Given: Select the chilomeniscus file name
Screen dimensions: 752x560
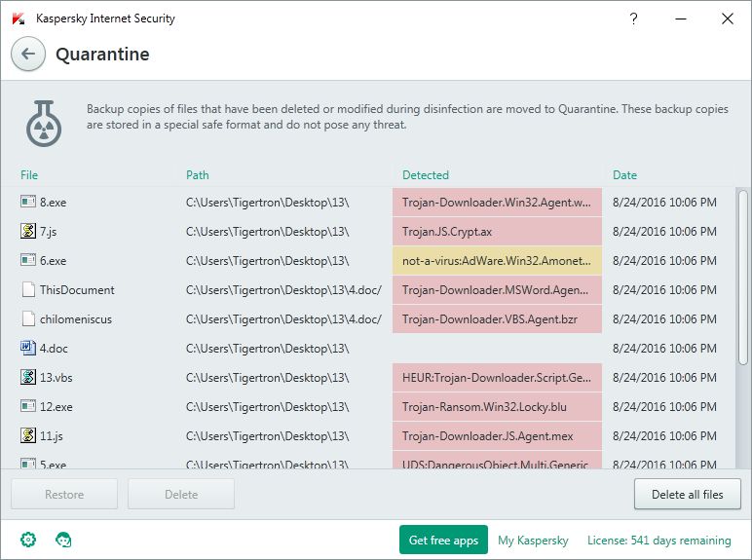Looking at the screenshot, I should [76, 319].
